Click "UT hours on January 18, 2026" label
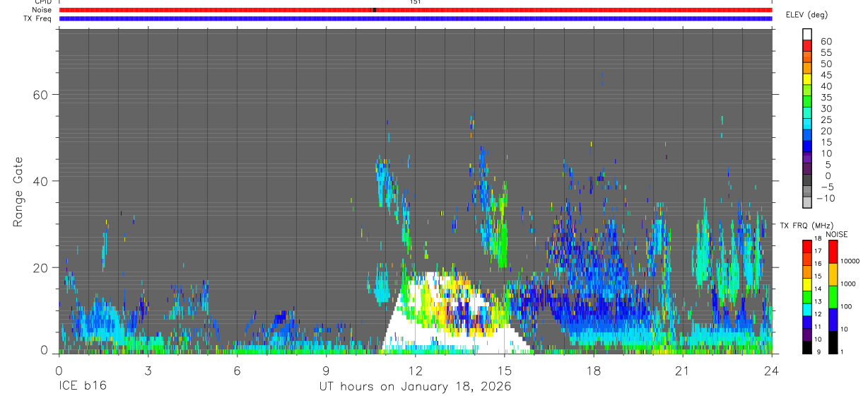This screenshot has width=868, height=401. 415,386
